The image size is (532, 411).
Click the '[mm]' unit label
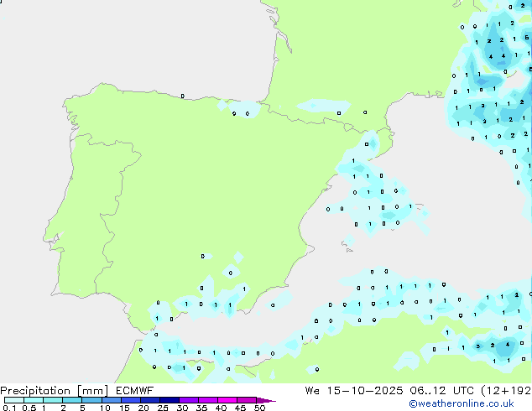tap(93, 391)
